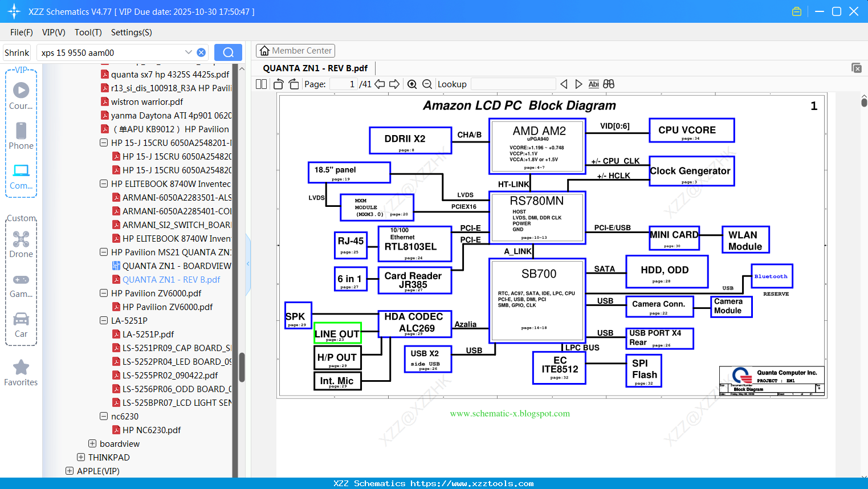Open Favorites in the sidebar

coord(21,373)
